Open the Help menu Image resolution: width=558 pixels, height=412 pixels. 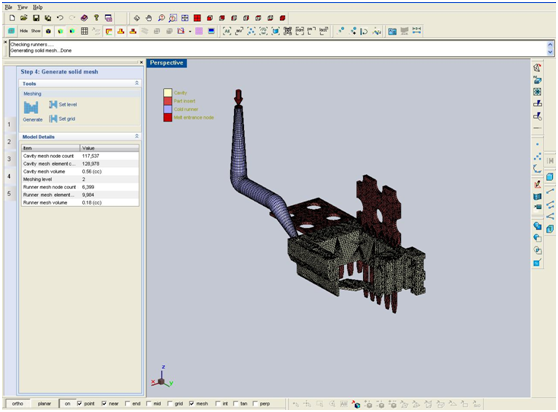[x=37, y=7]
